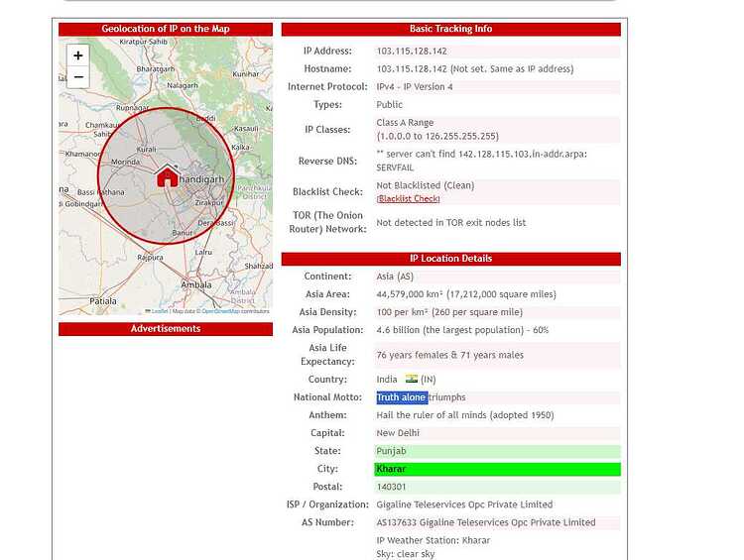Click the 'Basic Tracking Info' header
The height and width of the screenshot is (560, 744).
(450, 29)
